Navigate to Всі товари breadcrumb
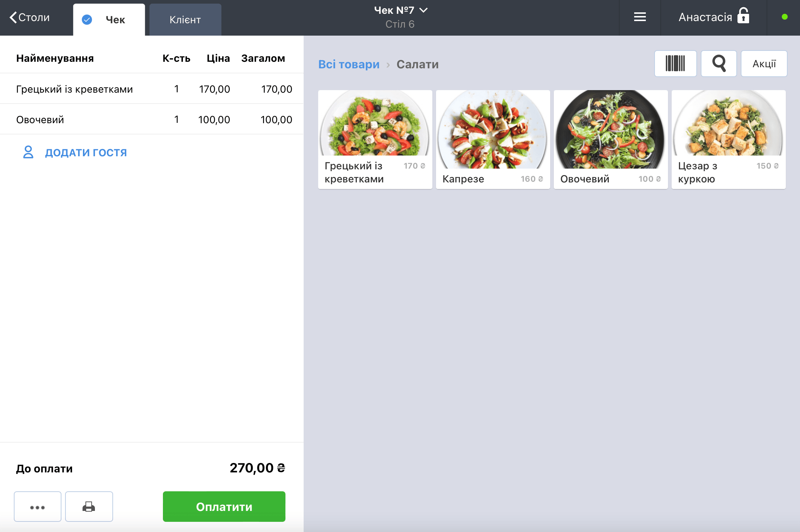Image resolution: width=800 pixels, height=532 pixels. click(x=349, y=64)
